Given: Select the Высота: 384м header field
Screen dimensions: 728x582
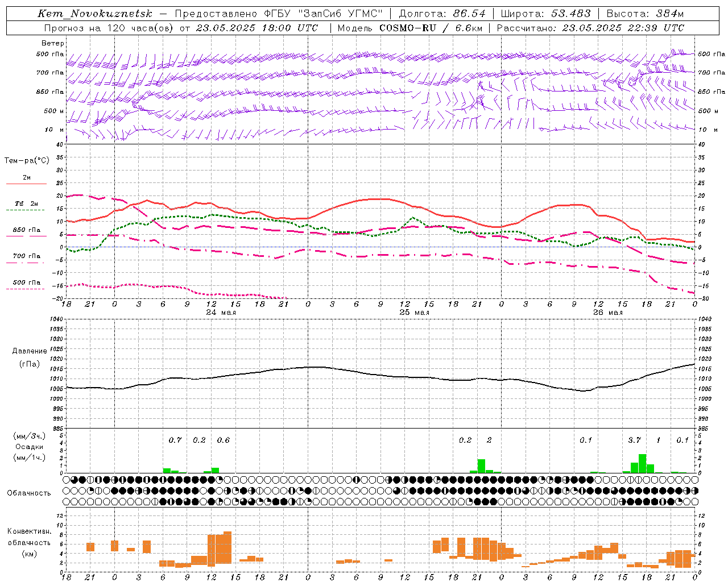Looking at the screenshot, I should (645, 14).
